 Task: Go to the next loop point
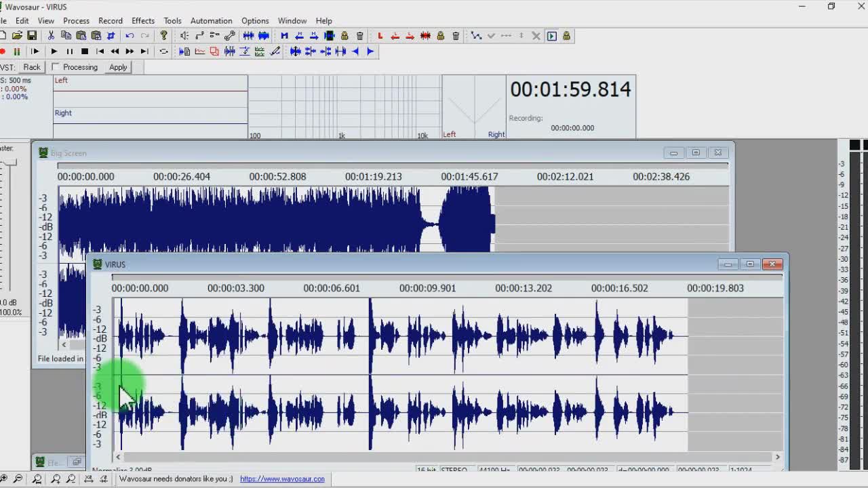[410, 35]
